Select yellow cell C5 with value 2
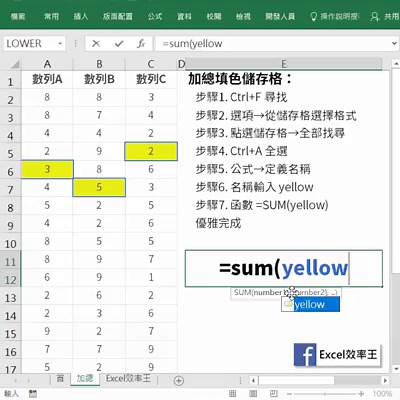The height and width of the screenshot is (400, 400). (x=151, y=151)
